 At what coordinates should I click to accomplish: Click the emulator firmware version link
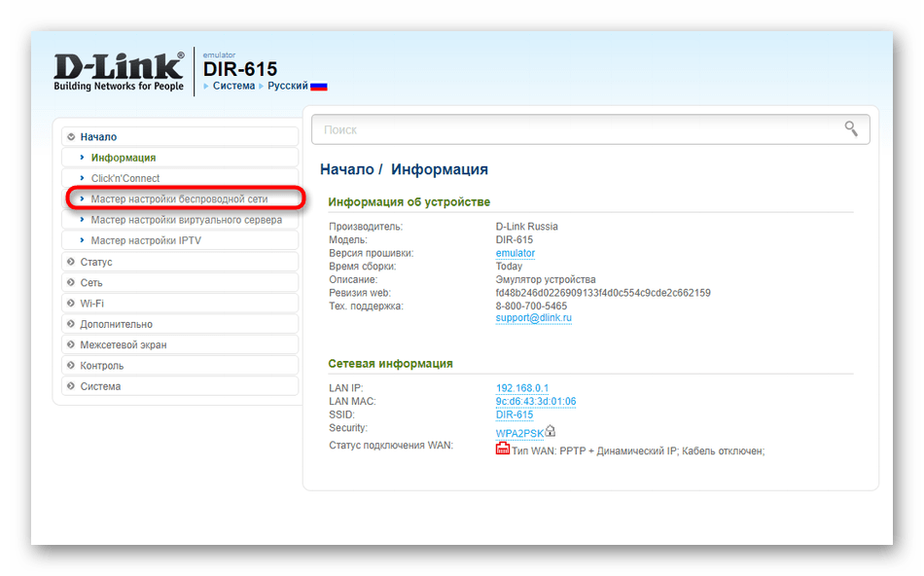515,253
